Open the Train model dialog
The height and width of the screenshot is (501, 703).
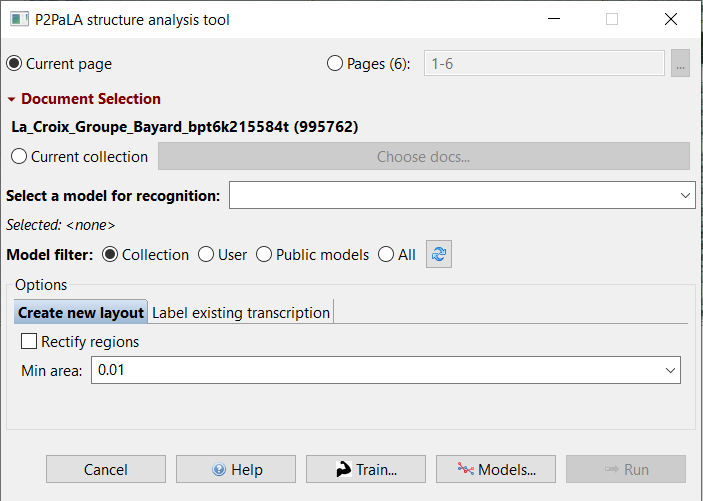(366, 469)
